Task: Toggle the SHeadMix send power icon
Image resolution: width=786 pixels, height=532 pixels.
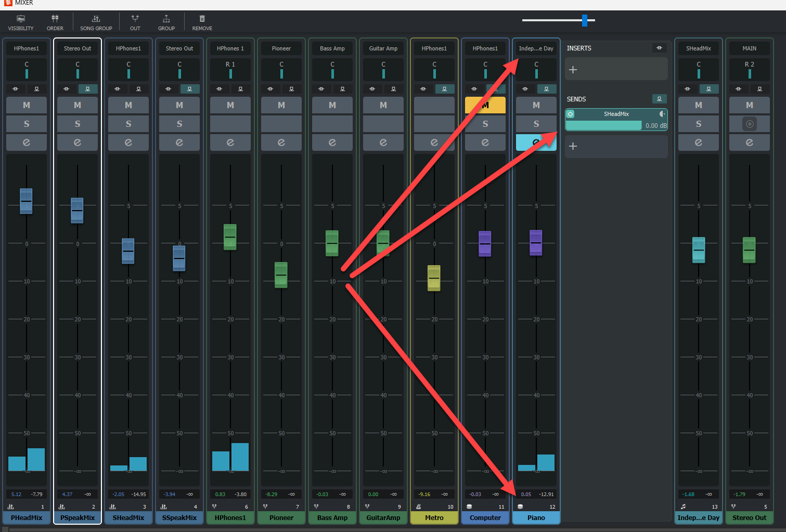Action: click(570, 114)
